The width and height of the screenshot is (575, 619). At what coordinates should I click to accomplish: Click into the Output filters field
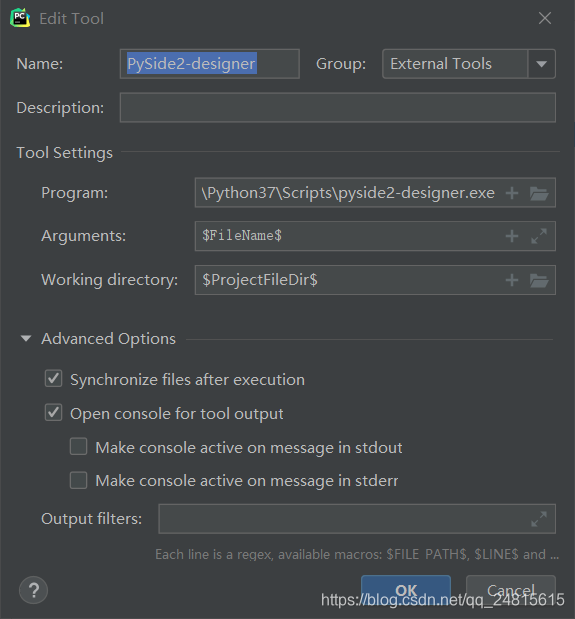pyautogui.click(x=357, y=519)
